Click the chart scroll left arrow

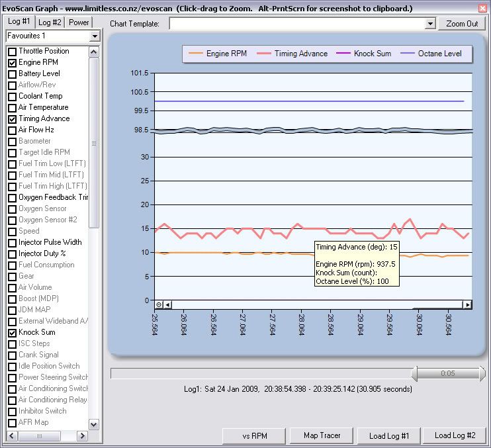click(167, 304)
